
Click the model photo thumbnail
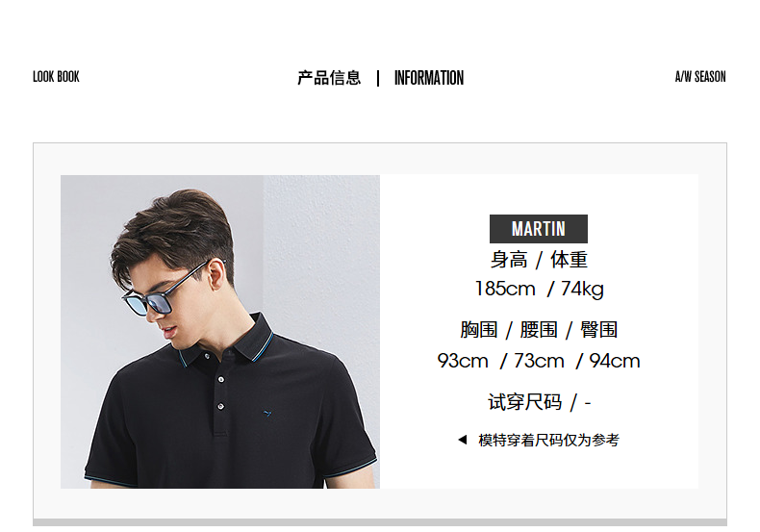(x=220, y=331)
